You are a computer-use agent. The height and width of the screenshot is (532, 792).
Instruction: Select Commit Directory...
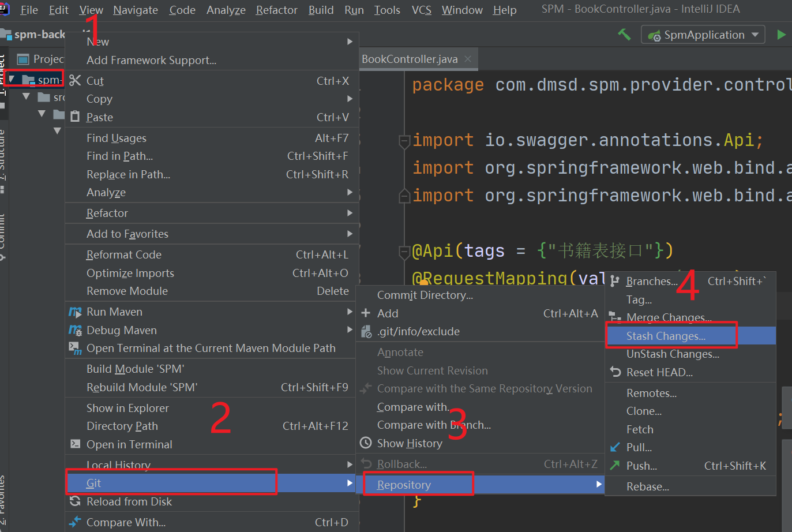coord(480,295)
